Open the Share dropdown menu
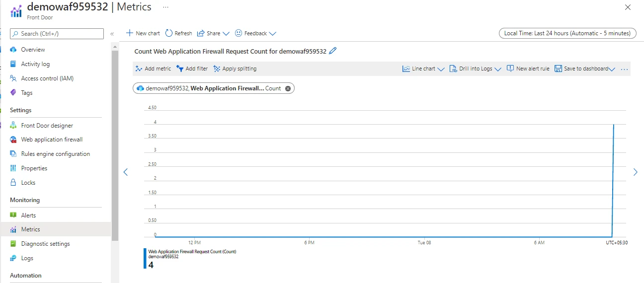Screen dimensions: 644x283 pyautogui.click(x=213, y=33)
